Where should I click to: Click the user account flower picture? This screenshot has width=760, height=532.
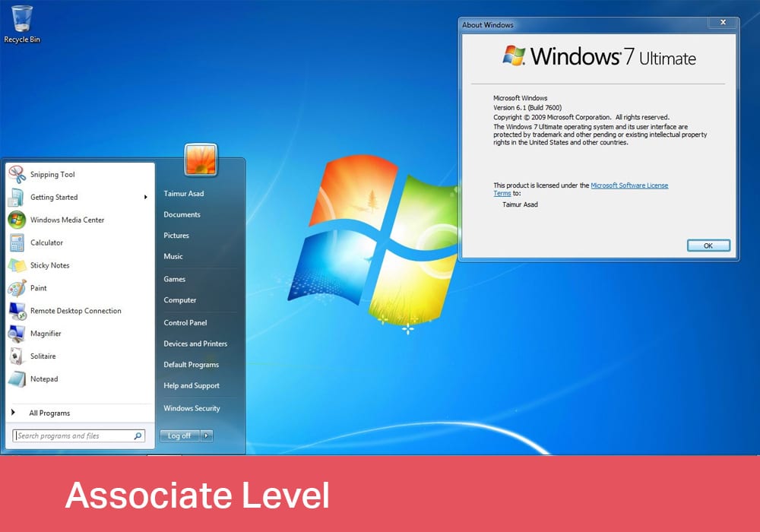coord(201,160)
